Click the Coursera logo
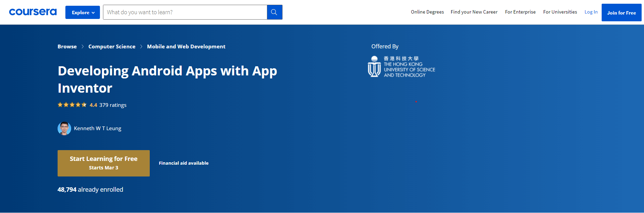The width and height of the screenshot is (644, 213). point(33,12)
